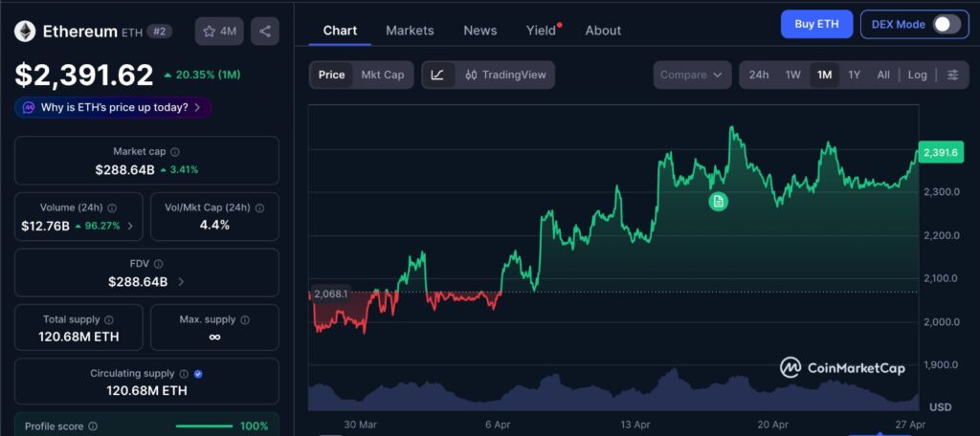Viewport: 980px width, 436px height.
Task: Click the volume histogram under chart
Action: (613, 390)
